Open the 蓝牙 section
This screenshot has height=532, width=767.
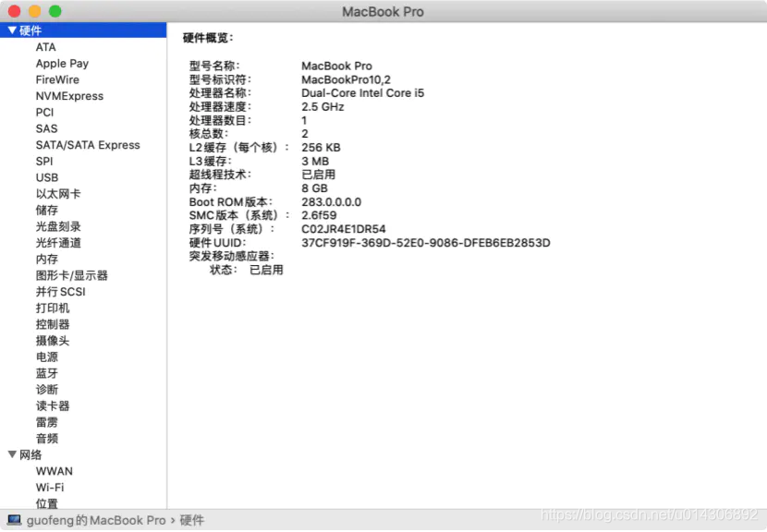coord(47,373)
